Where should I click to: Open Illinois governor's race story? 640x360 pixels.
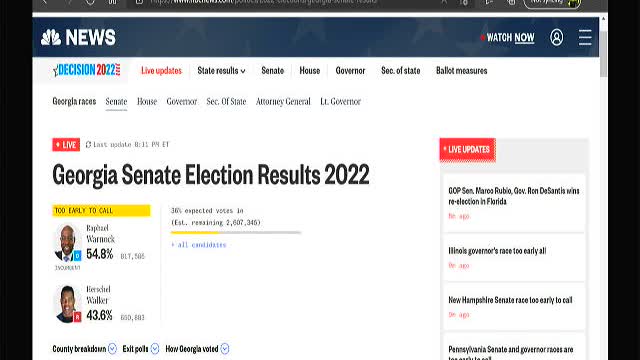(x=497, y=251)
